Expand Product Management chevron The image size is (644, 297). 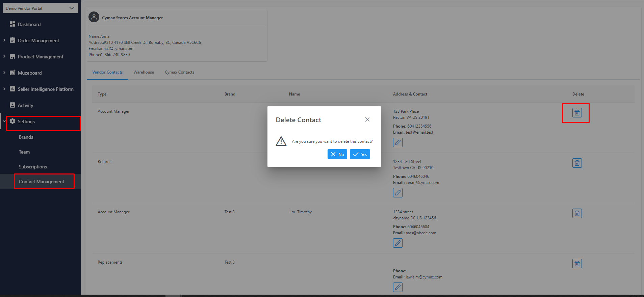(4, 56)
